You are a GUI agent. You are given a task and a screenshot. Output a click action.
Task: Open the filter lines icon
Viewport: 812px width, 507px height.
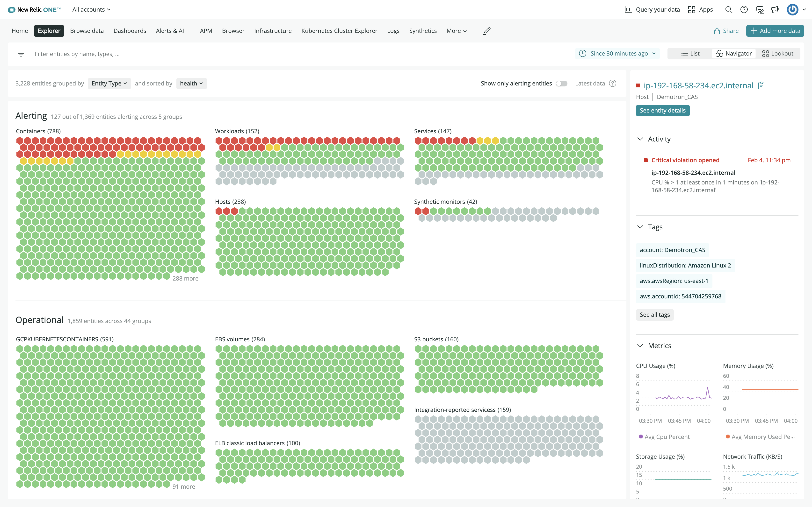pos(21,54)
